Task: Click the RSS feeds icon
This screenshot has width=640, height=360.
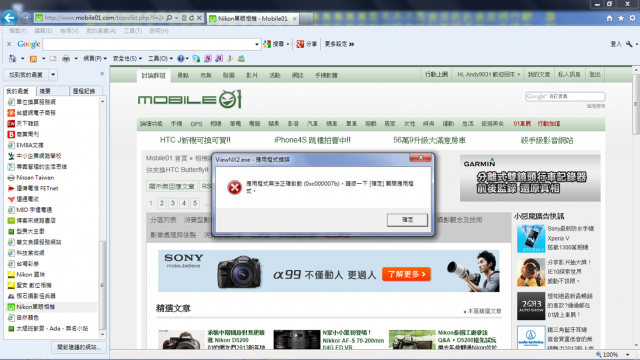Action: point(33,59)
